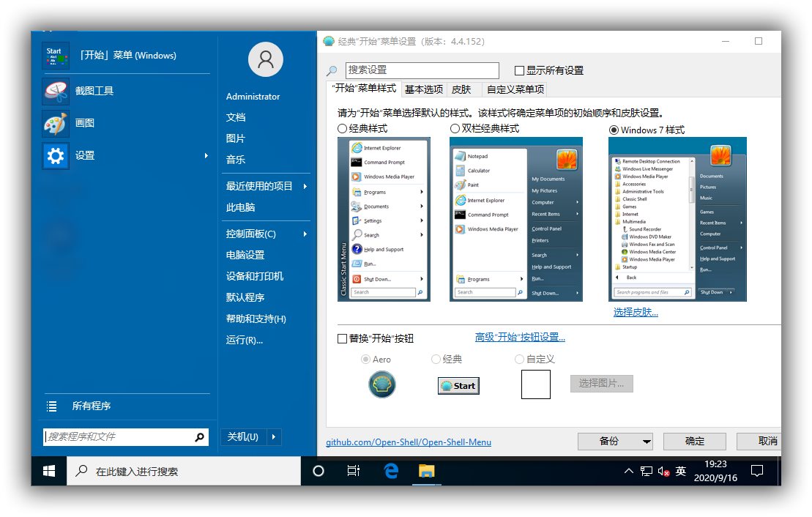
Task: Select the Windows 7 样式 radio button
Action: click(614, 130)
